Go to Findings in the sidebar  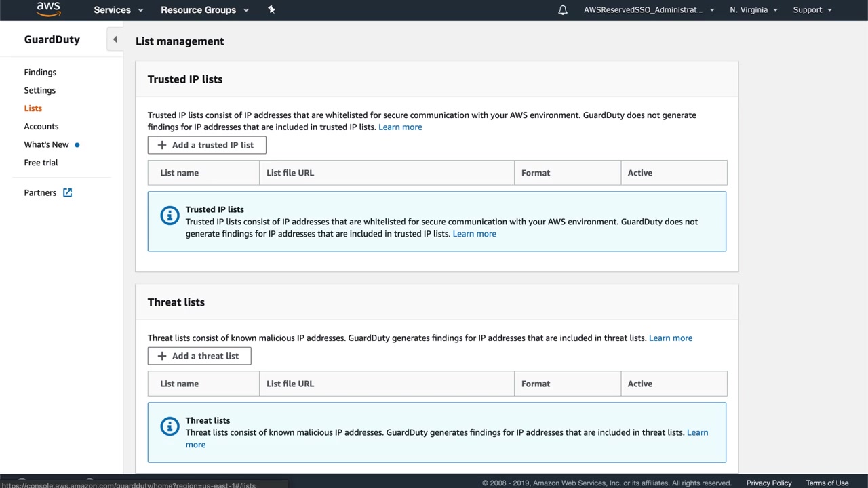click(x=40, y=73)
